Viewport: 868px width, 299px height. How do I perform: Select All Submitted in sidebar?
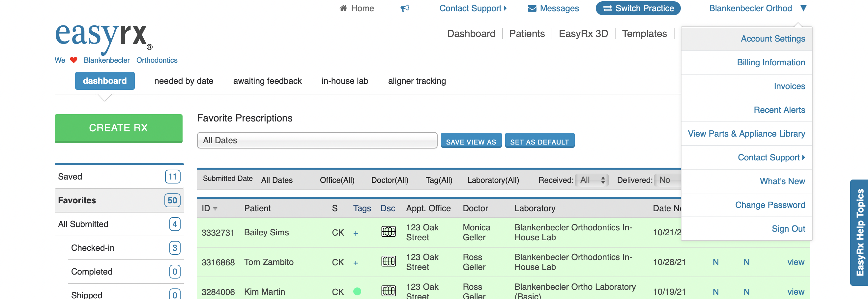[x=119, y=224]
